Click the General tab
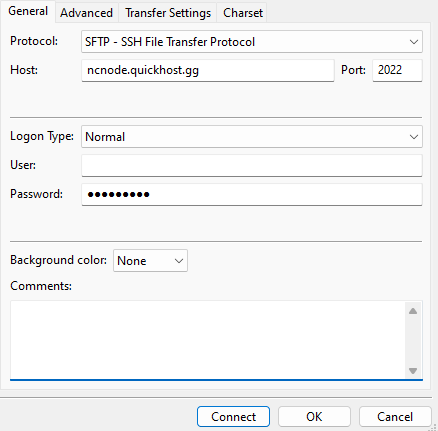This screenshot has width=438, height=431. 28,11
